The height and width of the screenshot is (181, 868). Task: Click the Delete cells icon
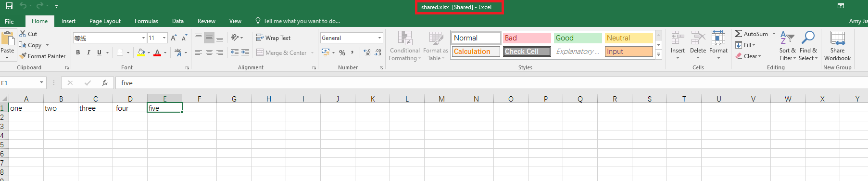(x=698, y=38)
